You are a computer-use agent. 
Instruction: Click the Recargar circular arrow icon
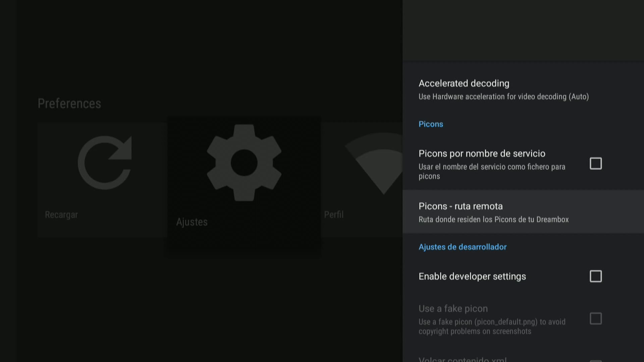click(x=105, y=163)
